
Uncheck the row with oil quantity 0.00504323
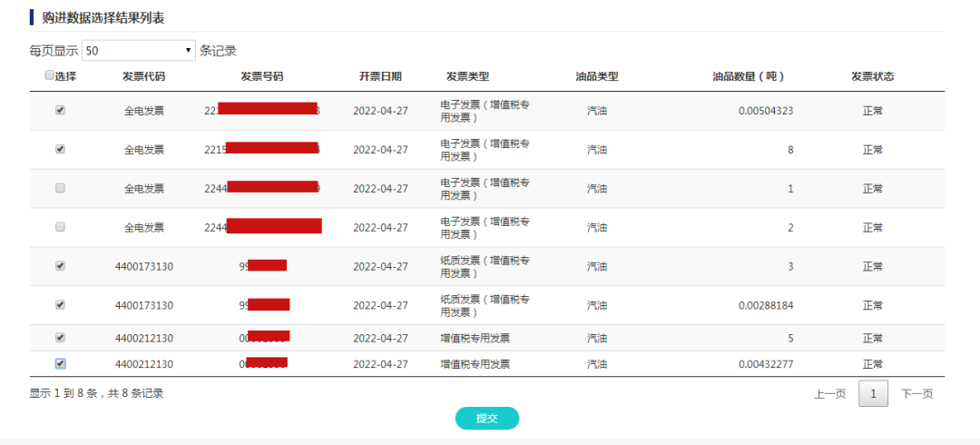(x=60, y=110)
